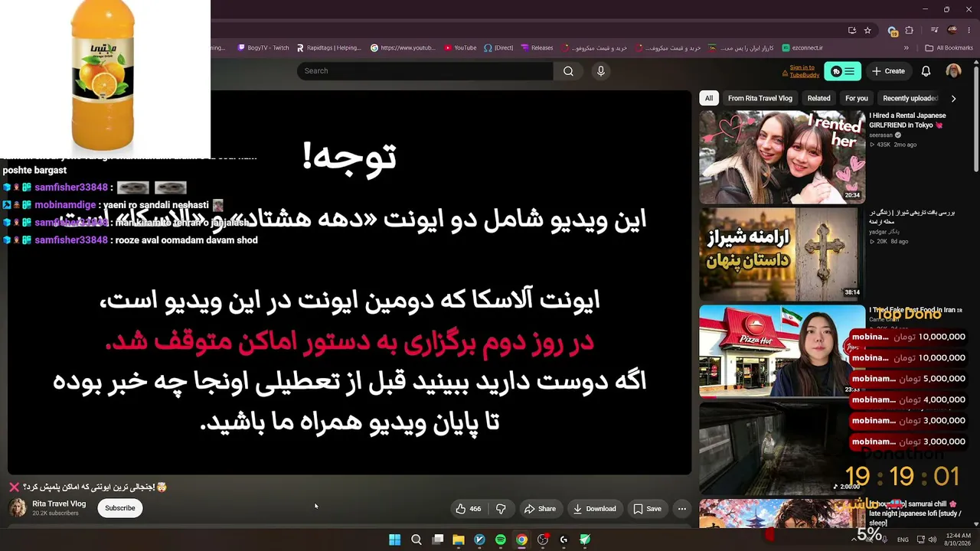Screen dimensions: 980x551
Task: Open Windows taskbar search
Action: coord(416,540)
